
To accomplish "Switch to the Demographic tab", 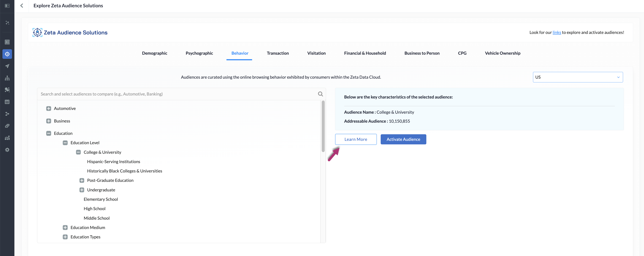I will tap(155, 53).
